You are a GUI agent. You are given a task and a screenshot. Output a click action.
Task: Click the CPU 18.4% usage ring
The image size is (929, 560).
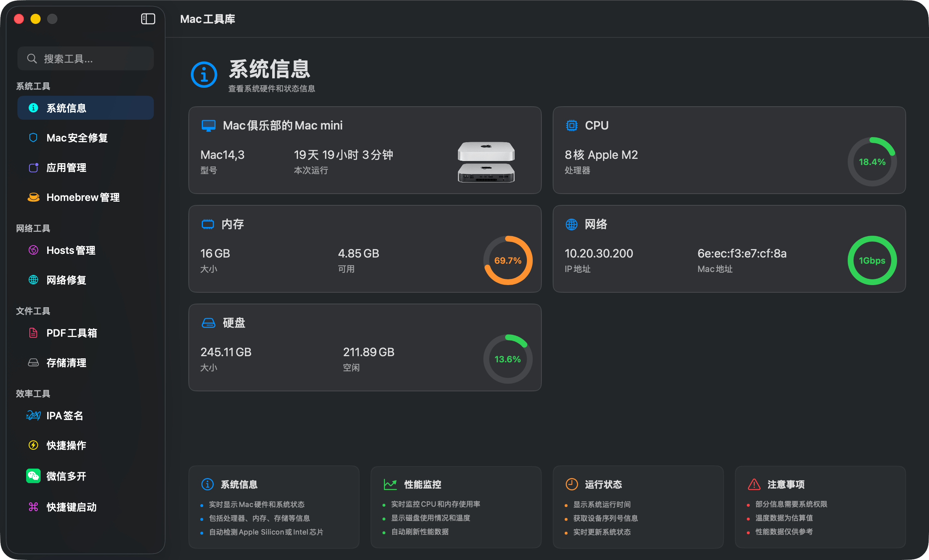coord(872,162)
